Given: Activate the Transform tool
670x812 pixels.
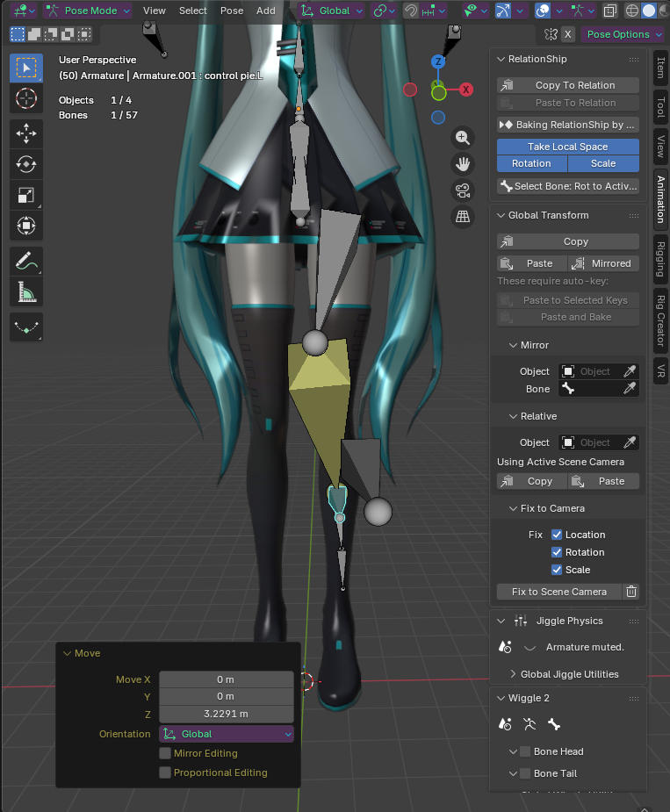Looking at the screenshot, I should [26, 226].
